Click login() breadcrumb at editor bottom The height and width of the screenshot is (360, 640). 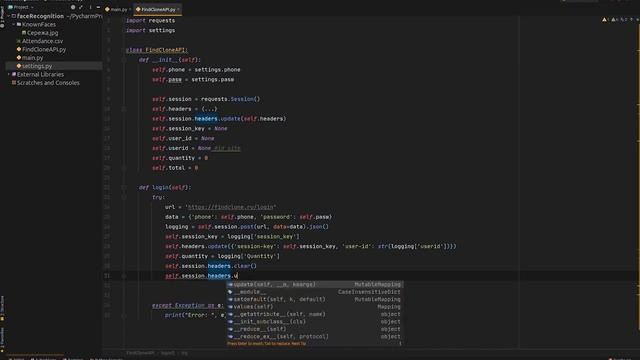(167, 353)
